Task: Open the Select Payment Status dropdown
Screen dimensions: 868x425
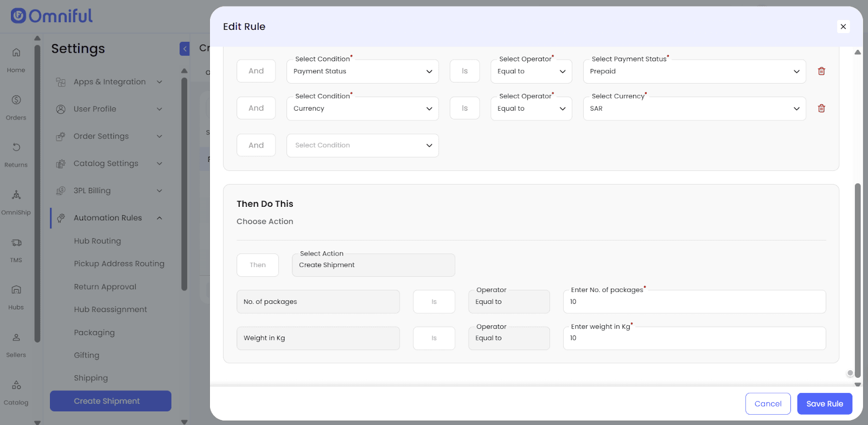Action: (694, 72)
